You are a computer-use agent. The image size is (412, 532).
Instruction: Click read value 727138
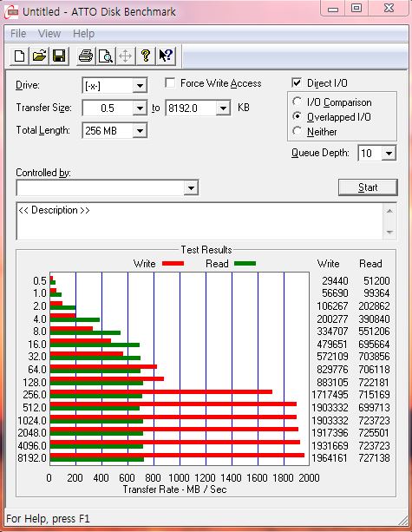point(374,457)
